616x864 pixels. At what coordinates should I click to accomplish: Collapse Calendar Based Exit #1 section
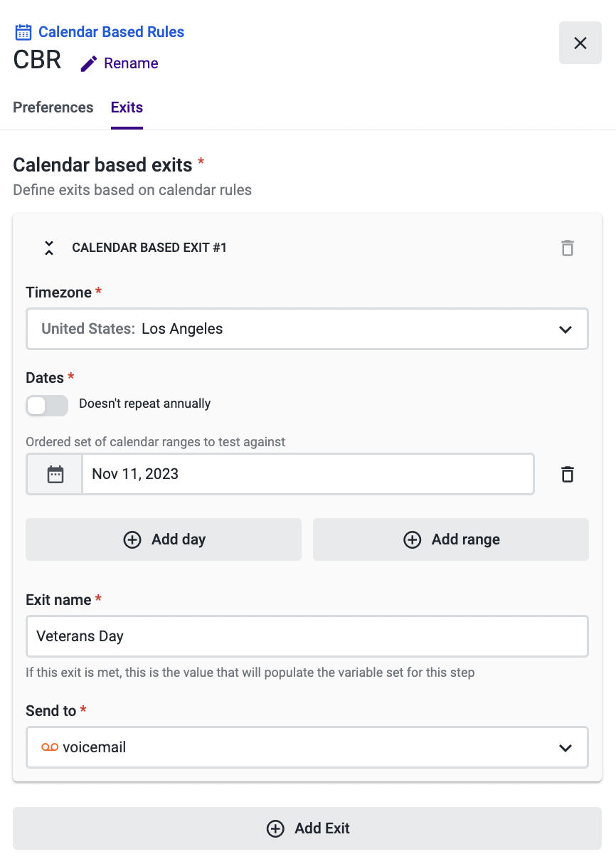[x=49, y=248]
